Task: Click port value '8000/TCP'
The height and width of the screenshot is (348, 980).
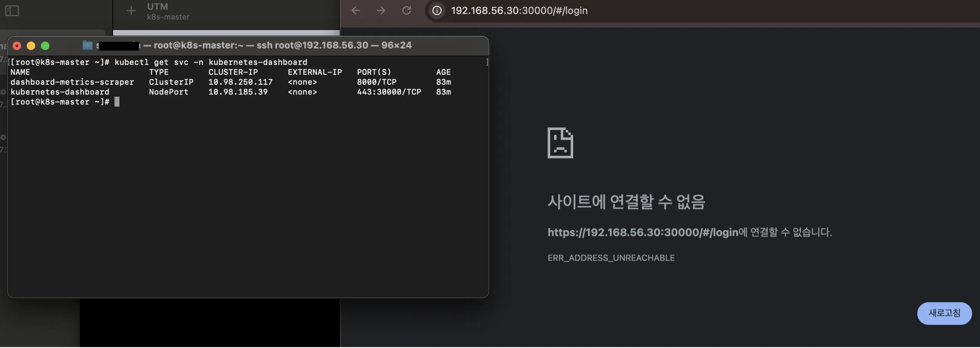Action: click(x=377, y=82)
